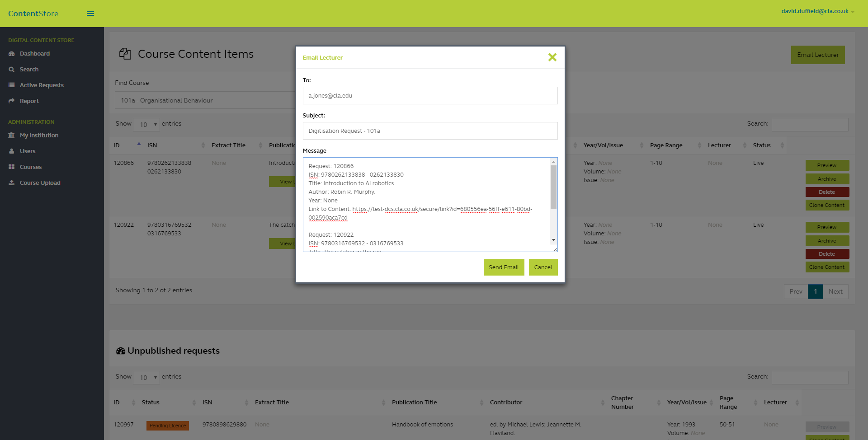The image size is (868, 440).
Task: Click the link to content URL in message
Action: click(442, 209)
